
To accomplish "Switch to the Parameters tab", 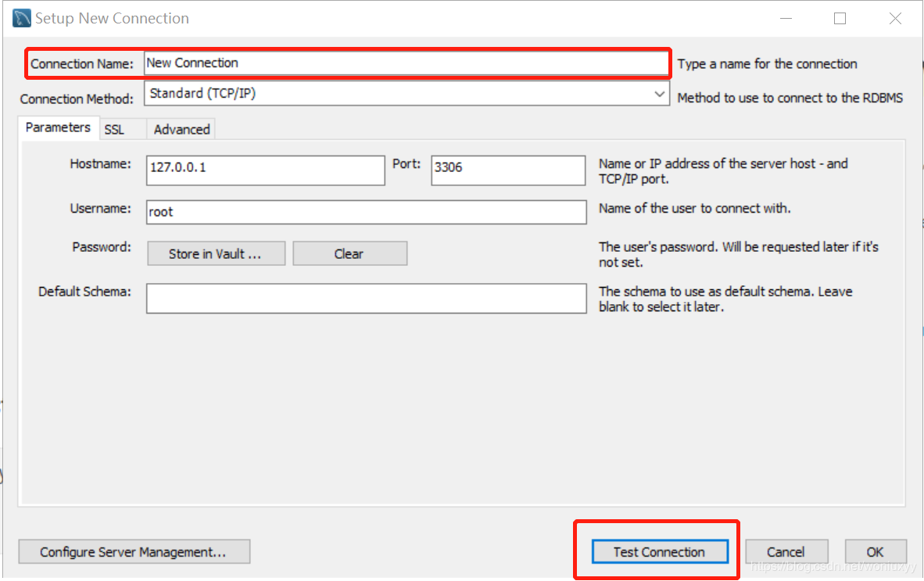I will 58,128.
